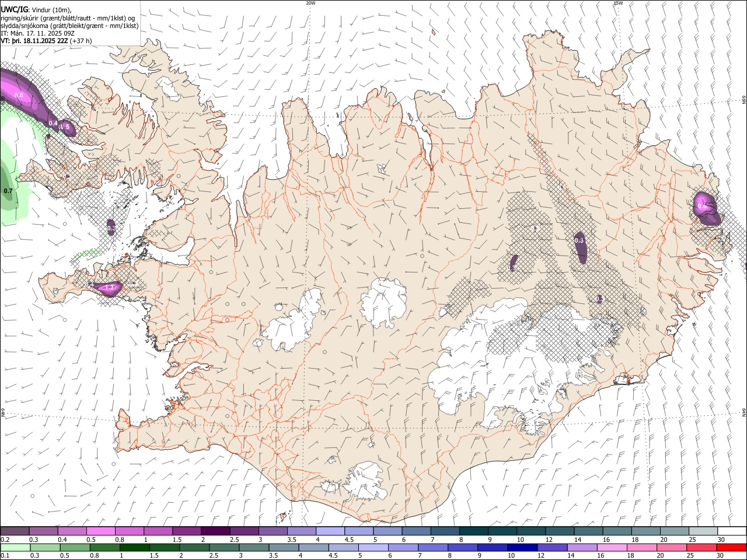747x560 pixels.
Task: Select the bottom-row swatch labeled 2.5
Action: pyautogui.click(x=225, y=547)
